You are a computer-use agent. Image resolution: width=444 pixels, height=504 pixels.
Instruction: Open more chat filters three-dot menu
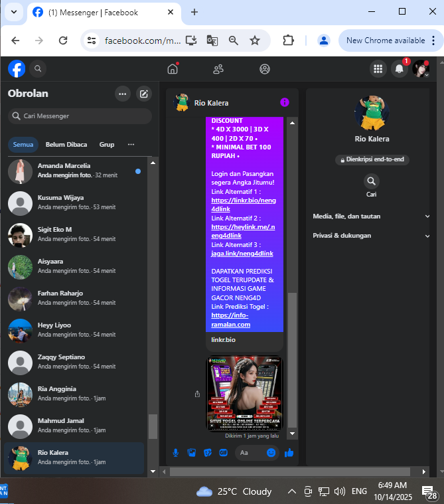131,144
